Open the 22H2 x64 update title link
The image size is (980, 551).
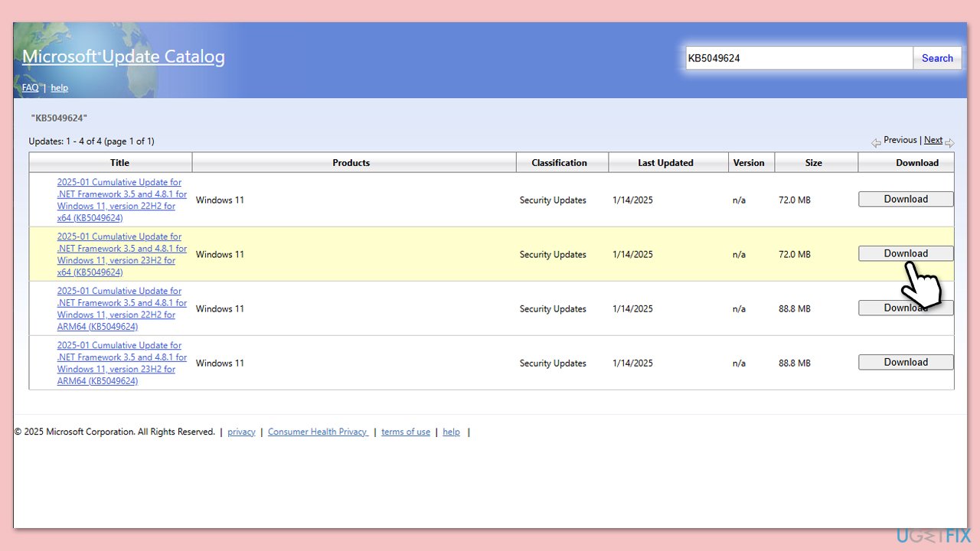121,201
